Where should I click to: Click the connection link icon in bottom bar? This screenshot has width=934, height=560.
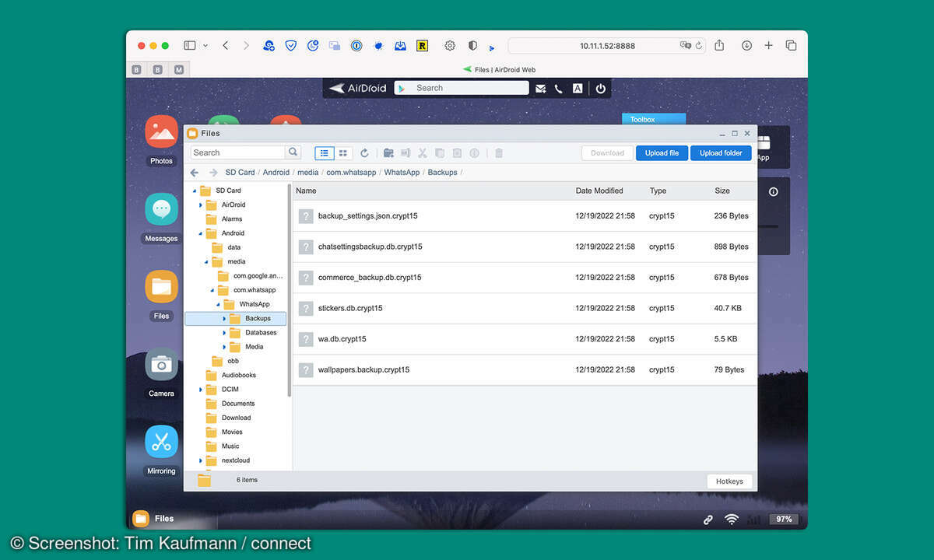click(708, 519)
